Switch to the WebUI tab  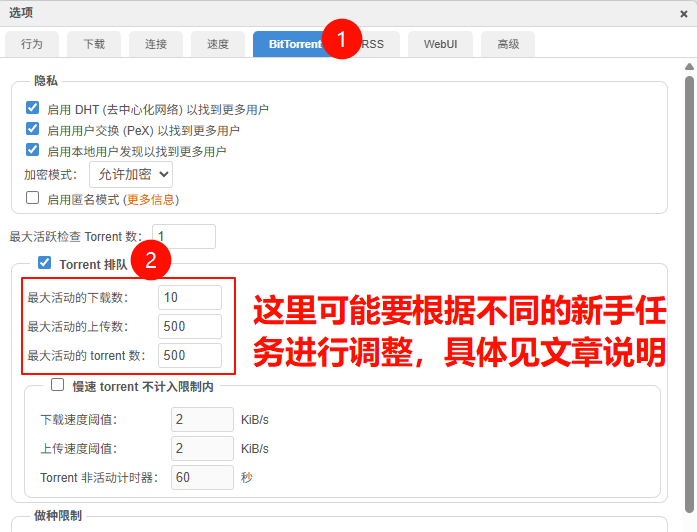coord(440,44)
